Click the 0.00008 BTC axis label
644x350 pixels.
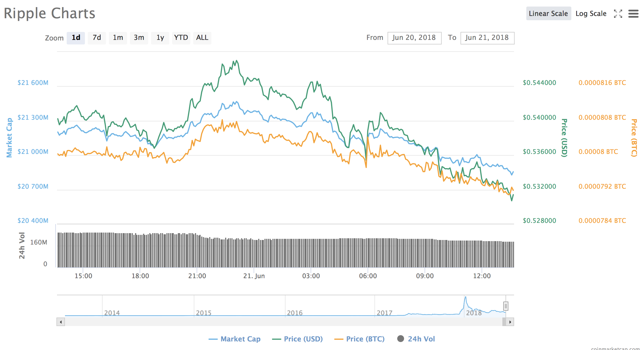[x=598, y=152]
